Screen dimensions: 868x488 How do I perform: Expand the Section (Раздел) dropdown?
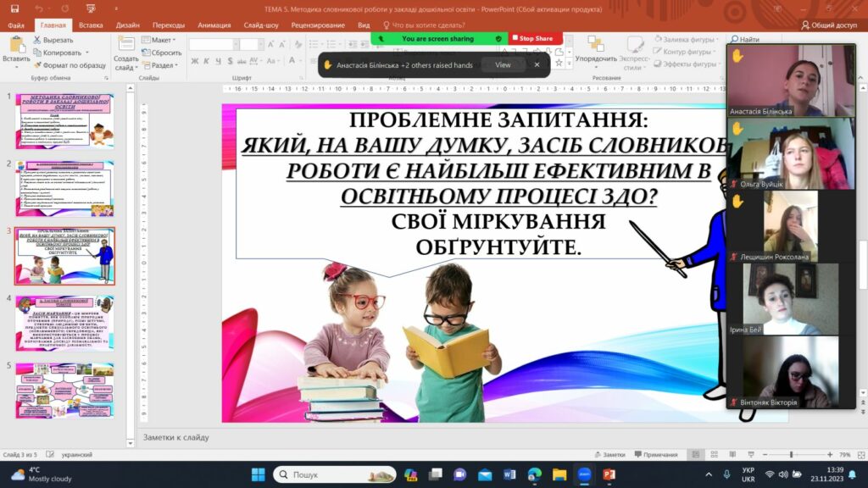point(160,64)
